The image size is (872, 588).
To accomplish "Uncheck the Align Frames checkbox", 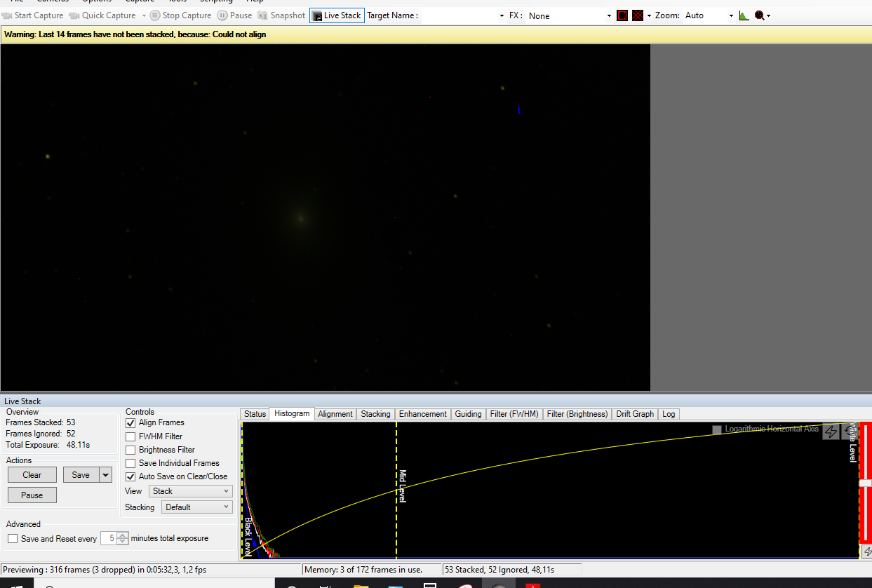I will click(x=130, y=423).
